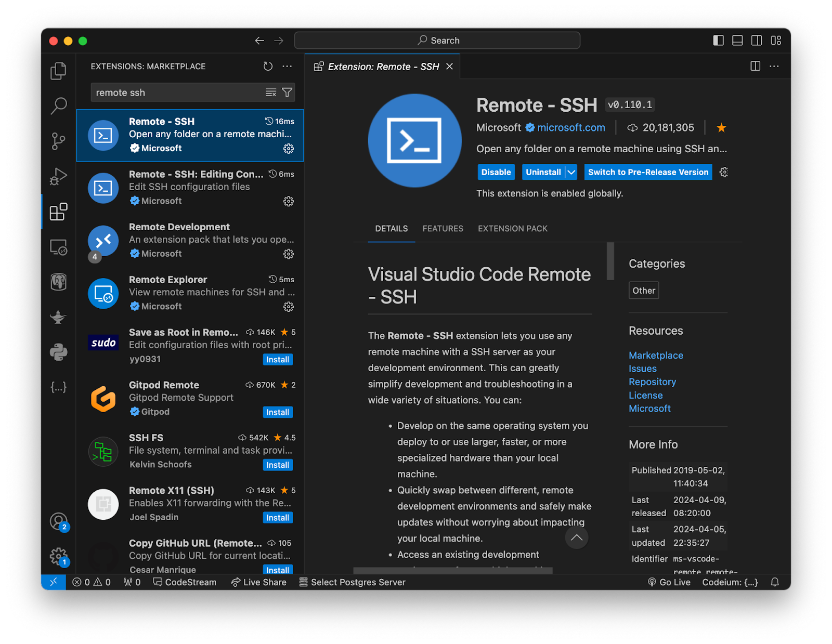Switch to the DETAILS tab
Viewport: 832px width, 644px height.
pos(392,229)
